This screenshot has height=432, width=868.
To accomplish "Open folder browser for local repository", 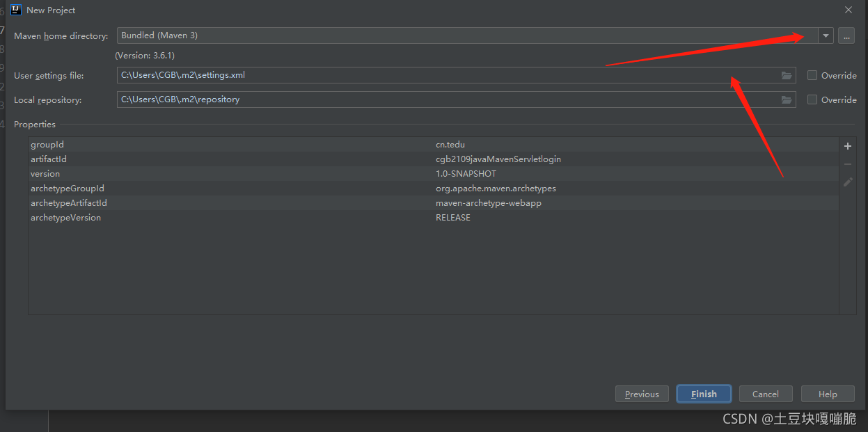I will [x=787, y=99].
